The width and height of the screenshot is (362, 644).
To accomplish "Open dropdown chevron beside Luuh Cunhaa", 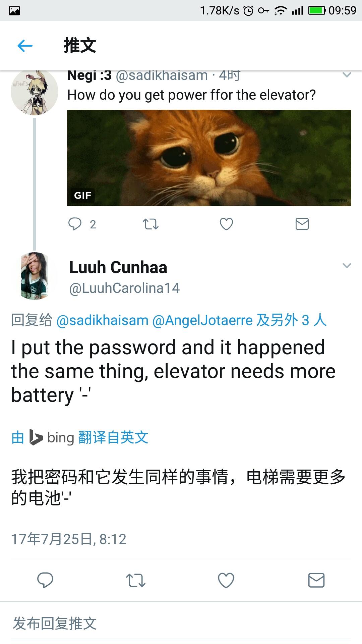I will pyautogui.click(x=347, y=266).
